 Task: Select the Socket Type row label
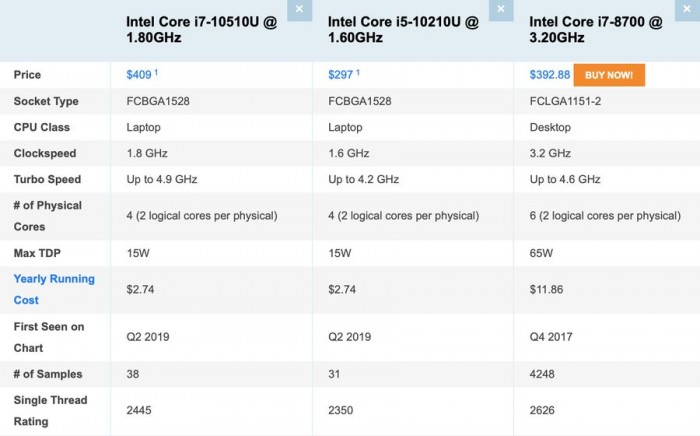pyautogui.click(x=46, y=101)
